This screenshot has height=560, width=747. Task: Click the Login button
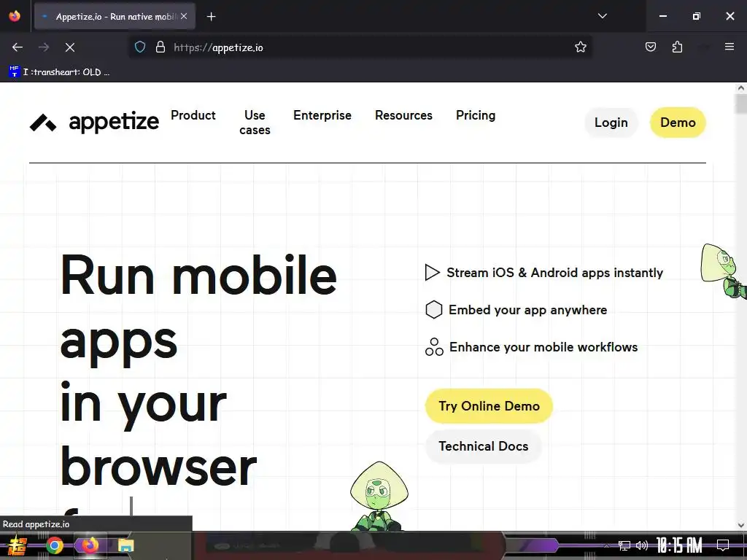point(611,122)
